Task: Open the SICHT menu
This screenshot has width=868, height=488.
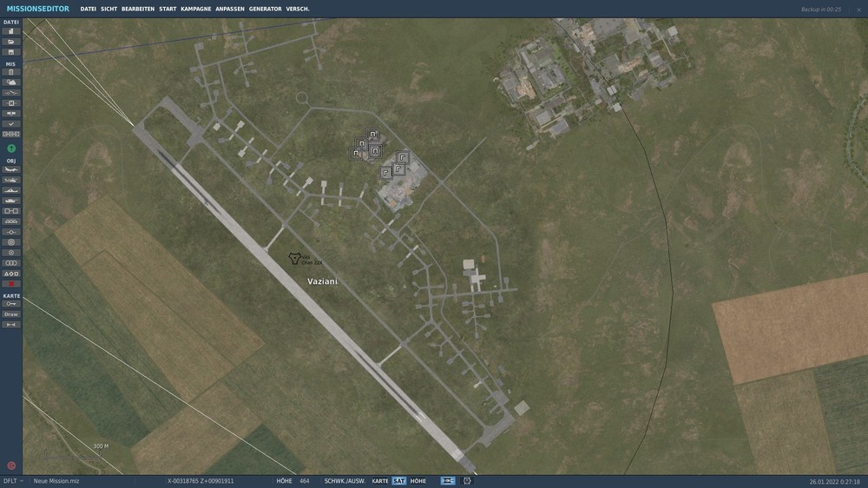Action: 109,9
